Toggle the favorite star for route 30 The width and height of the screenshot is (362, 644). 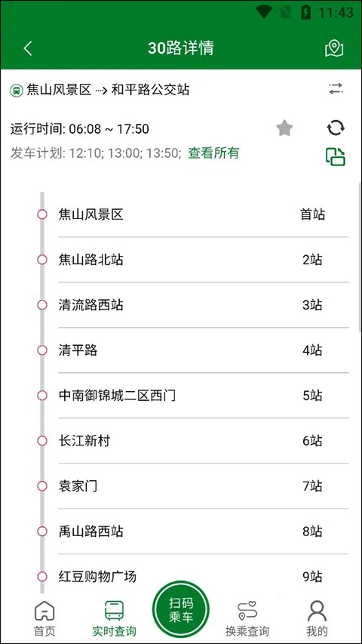(284, 128)
